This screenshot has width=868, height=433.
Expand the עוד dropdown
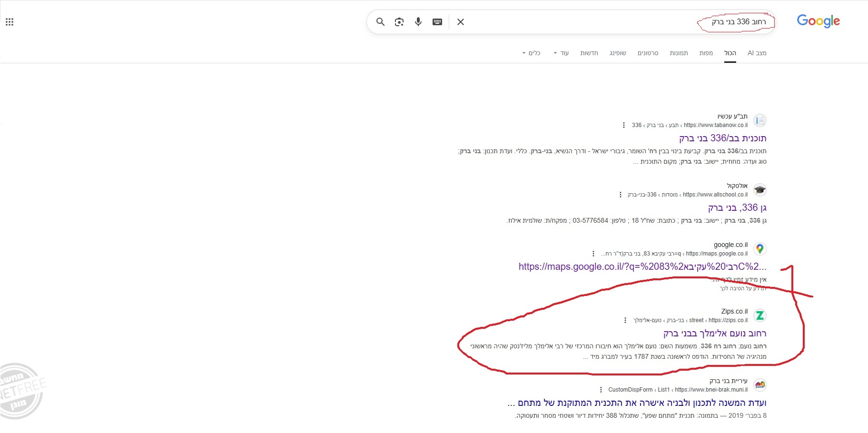pos(562,53)
